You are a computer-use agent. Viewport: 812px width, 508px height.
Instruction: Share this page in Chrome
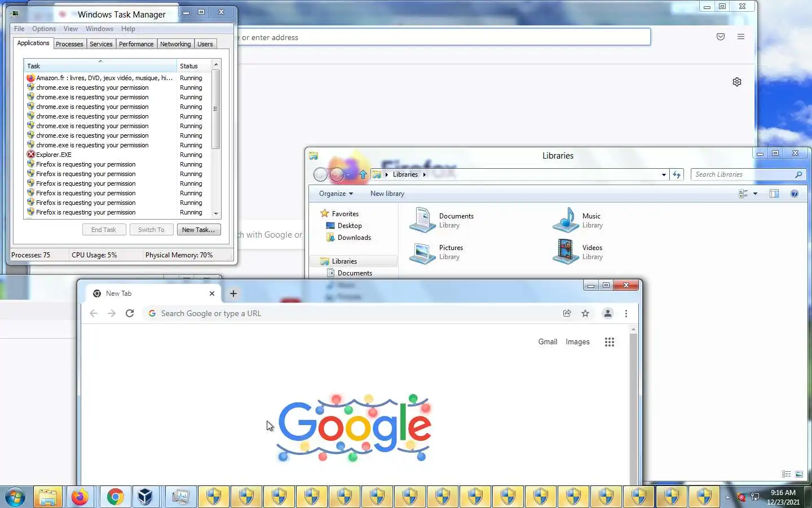coord(567,313)
